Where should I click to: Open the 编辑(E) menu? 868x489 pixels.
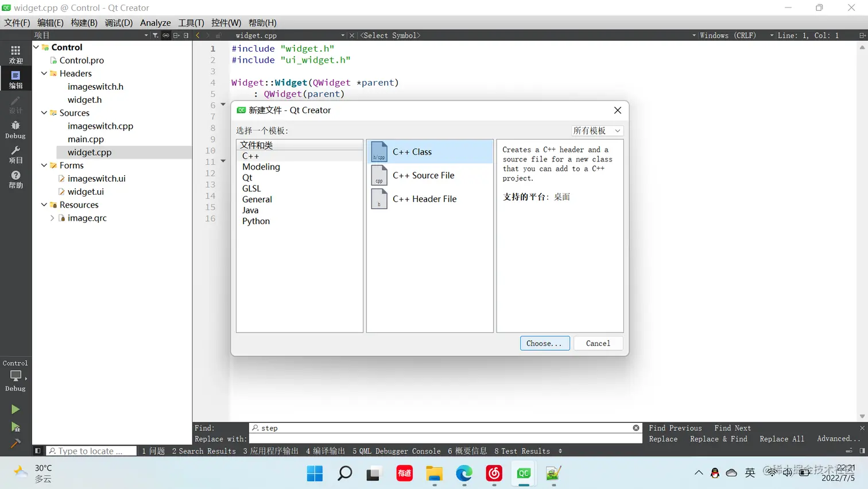tap(51, 22)
